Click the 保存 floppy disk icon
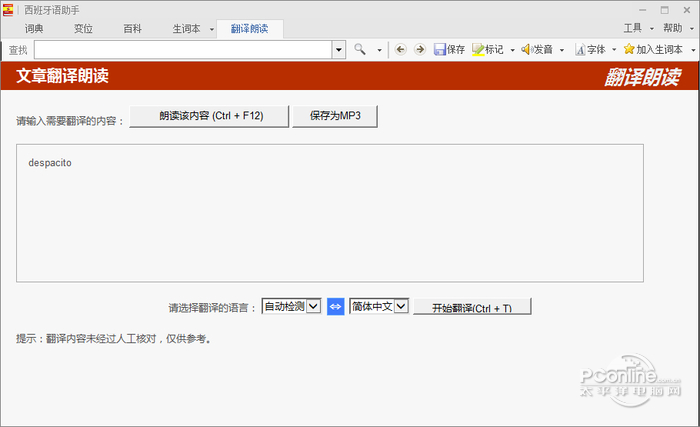 pos(440,49)
